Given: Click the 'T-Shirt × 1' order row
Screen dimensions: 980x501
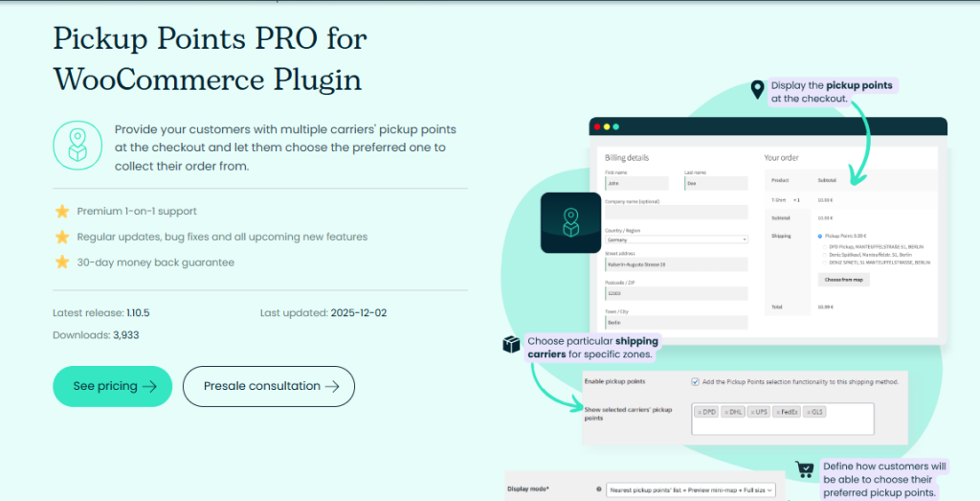Looking at the screenshot, I should tap(850, 200).
